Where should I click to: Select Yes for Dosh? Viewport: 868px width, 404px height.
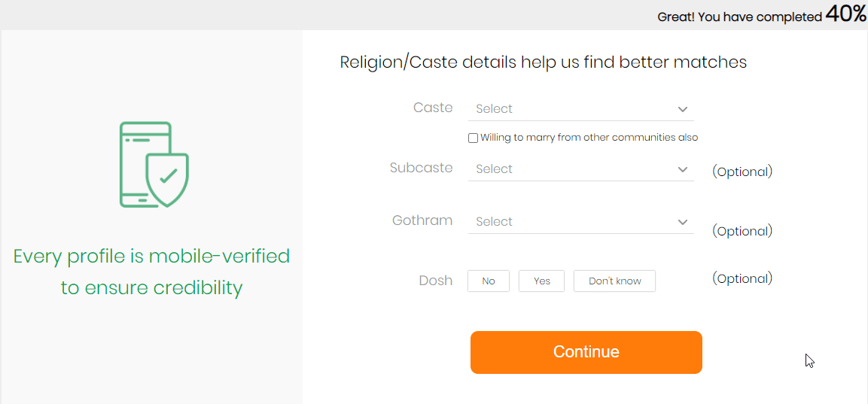tap(542, 281)
